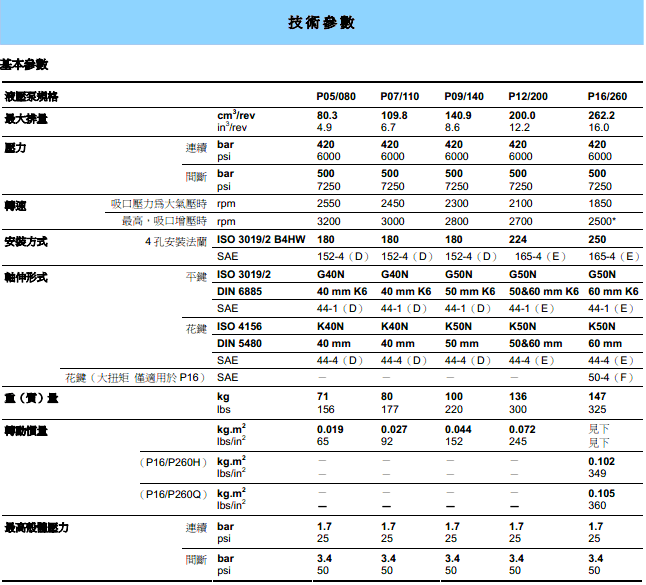This screenshot has width=646, height=585.
Task: Click the orange 見下 in kg.m² row
Action: [599, 429]
